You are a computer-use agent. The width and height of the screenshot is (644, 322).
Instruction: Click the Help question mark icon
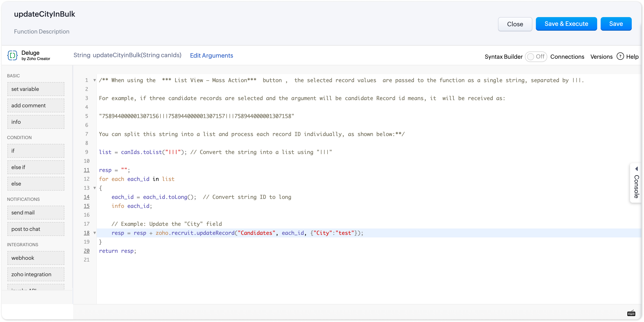[x=620, y=56]
